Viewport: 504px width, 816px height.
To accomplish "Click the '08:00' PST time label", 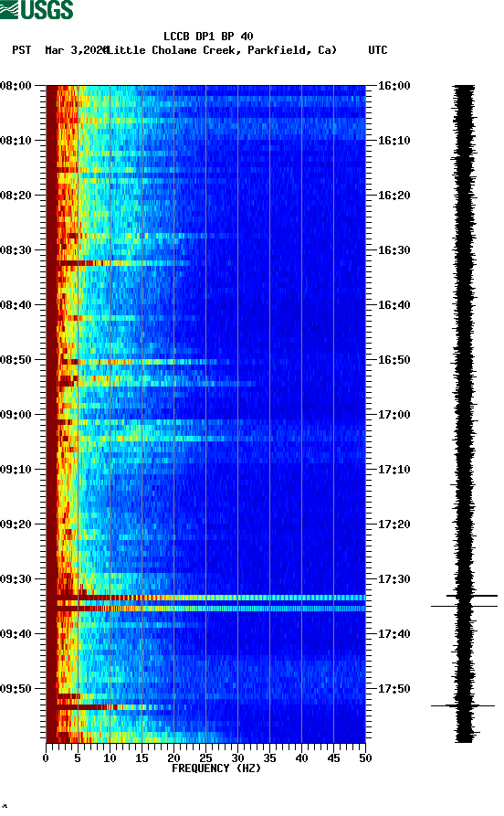I will [x=16, y=86].
